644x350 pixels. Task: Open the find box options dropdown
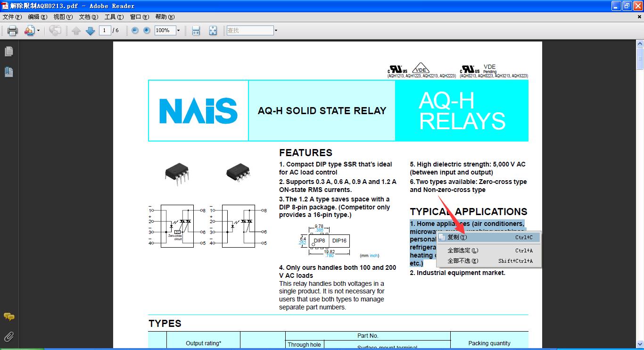click(276, 31)
